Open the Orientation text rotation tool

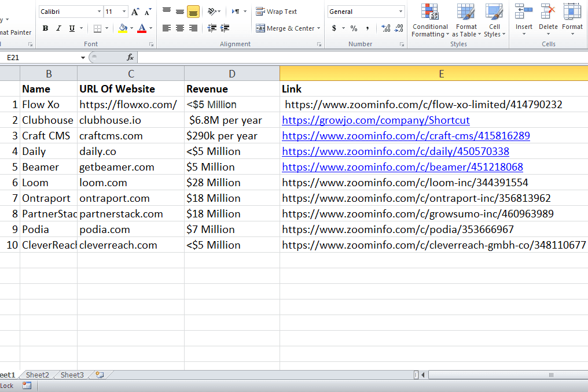point(214,12)
